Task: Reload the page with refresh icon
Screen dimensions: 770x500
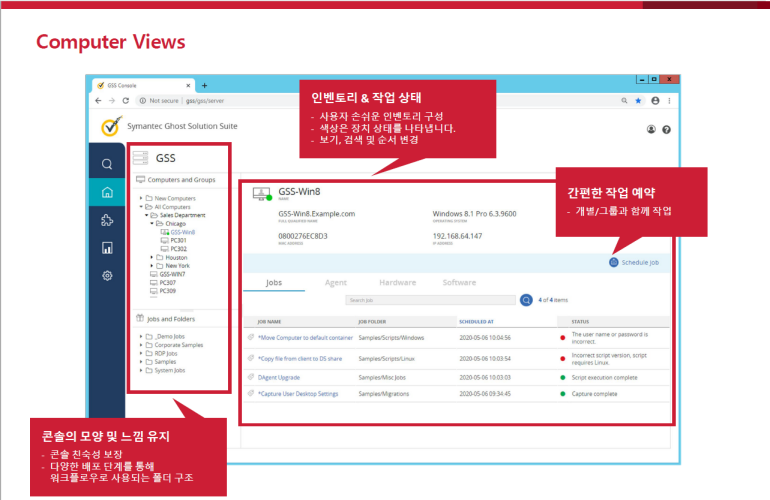Action: coord(126,101)
